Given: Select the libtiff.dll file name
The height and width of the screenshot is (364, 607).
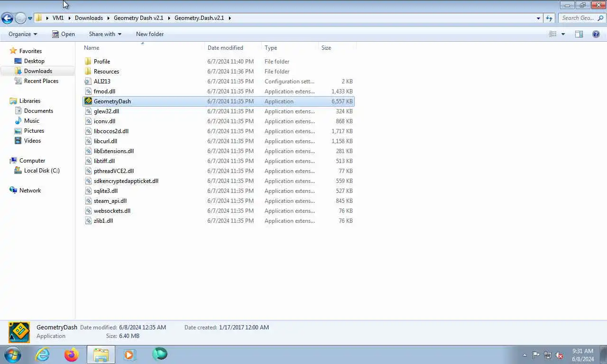Looking at the screenshot, I should pos(104,161).
